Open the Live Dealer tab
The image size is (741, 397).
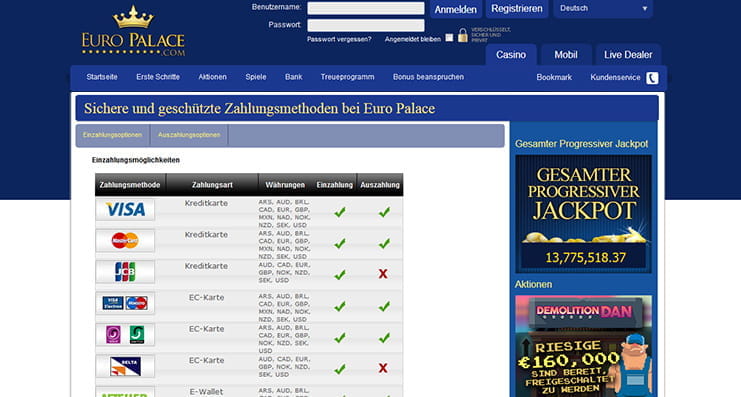tap(628, 55)
